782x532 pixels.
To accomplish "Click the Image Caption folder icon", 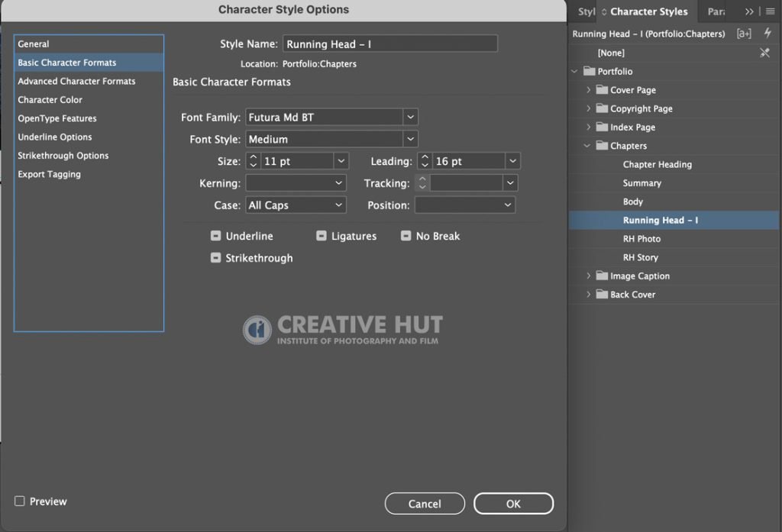I will [602, 276].
